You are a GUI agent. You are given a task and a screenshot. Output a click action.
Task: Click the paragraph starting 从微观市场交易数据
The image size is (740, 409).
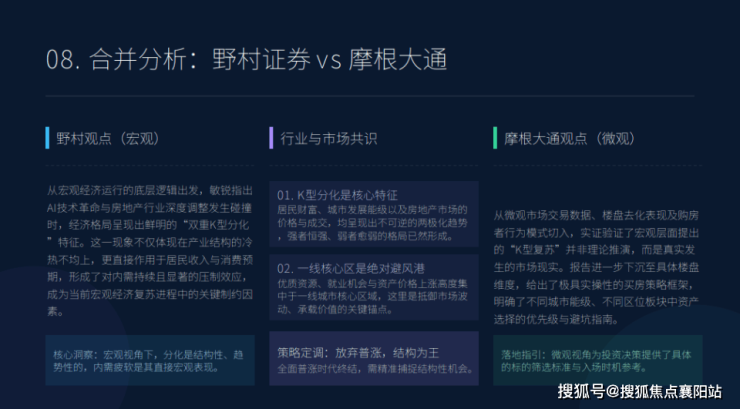tap(597, 267)
